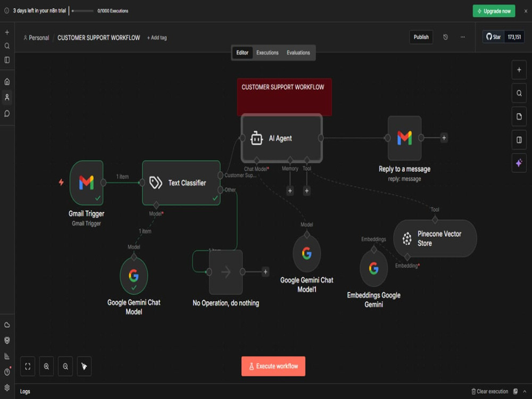
Task: Click Clear execution in logs bar
Action: pos(489,391)
